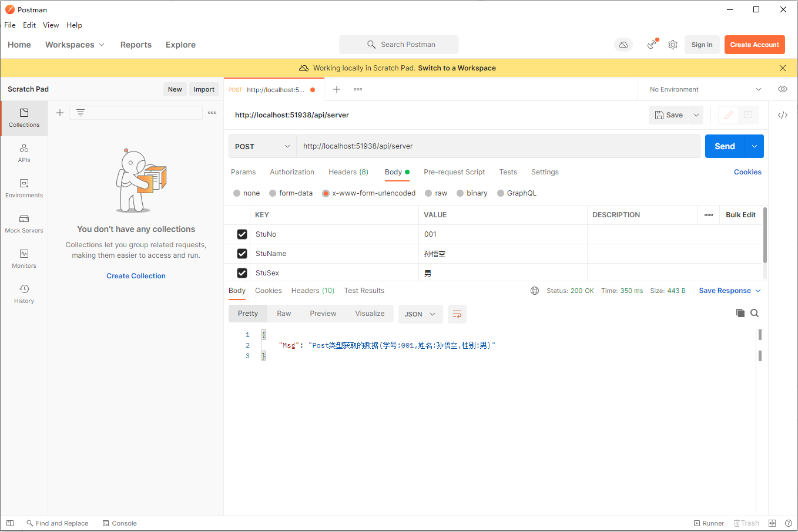The image size is (798, 532).
Task: Open tab options three dots menu
Action: pyautogui.click(x=358, y=89)
